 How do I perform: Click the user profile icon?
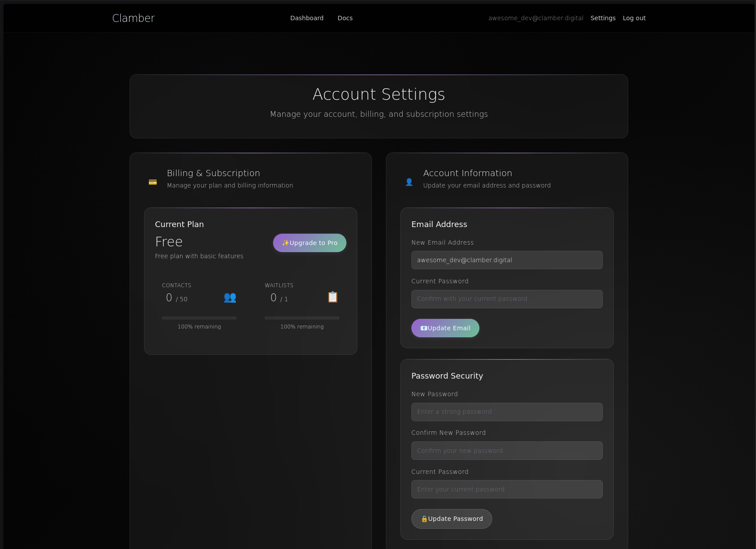409,182
